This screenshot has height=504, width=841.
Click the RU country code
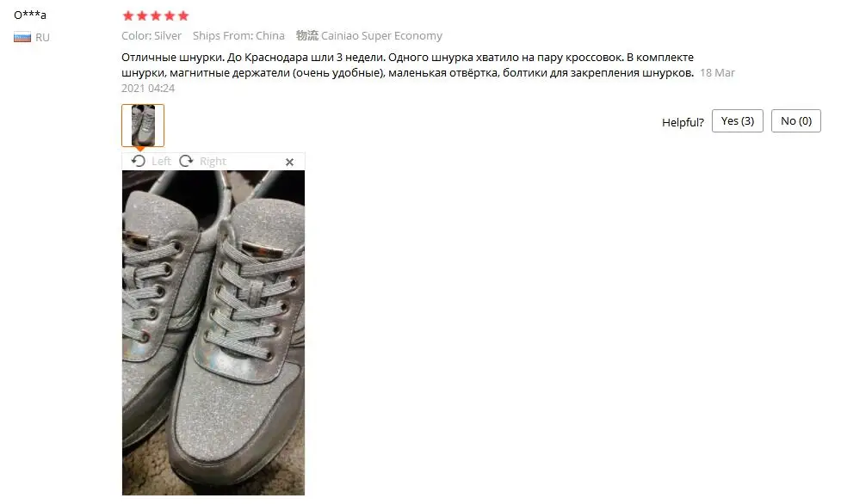coord(42,37)
